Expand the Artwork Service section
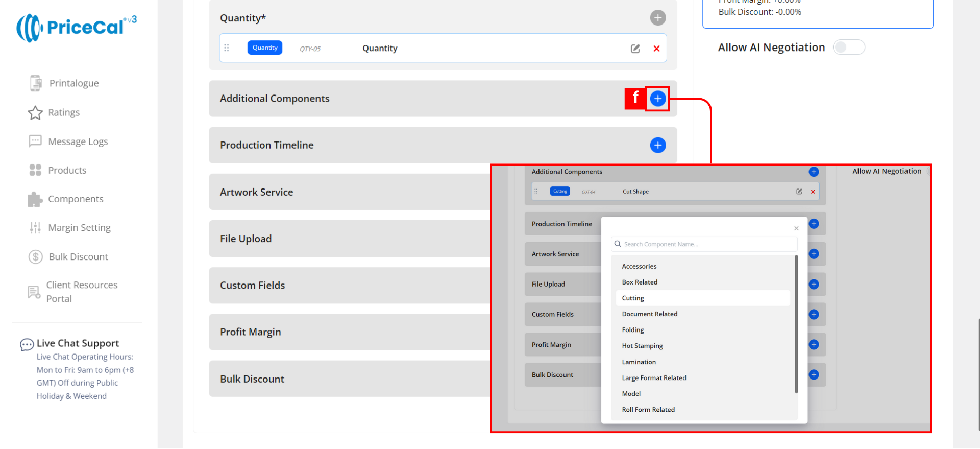 [256, 192]
